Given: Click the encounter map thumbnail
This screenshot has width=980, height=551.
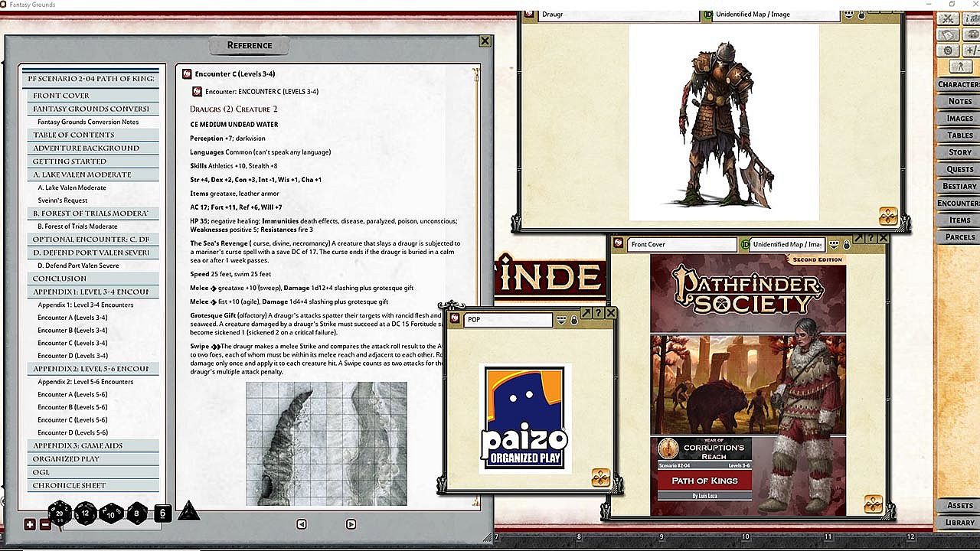Looking at the screenshot, I should pyautogui.click(x=326, y=444).
